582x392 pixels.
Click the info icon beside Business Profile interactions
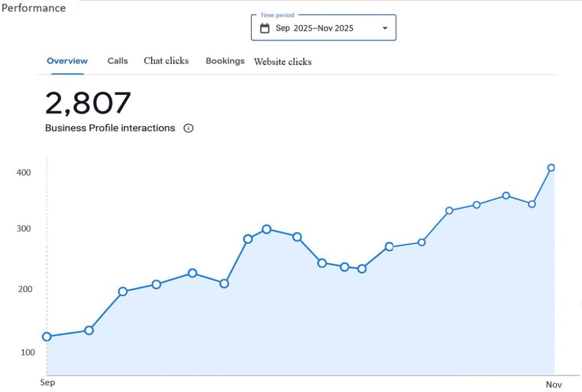click(189, 128)
